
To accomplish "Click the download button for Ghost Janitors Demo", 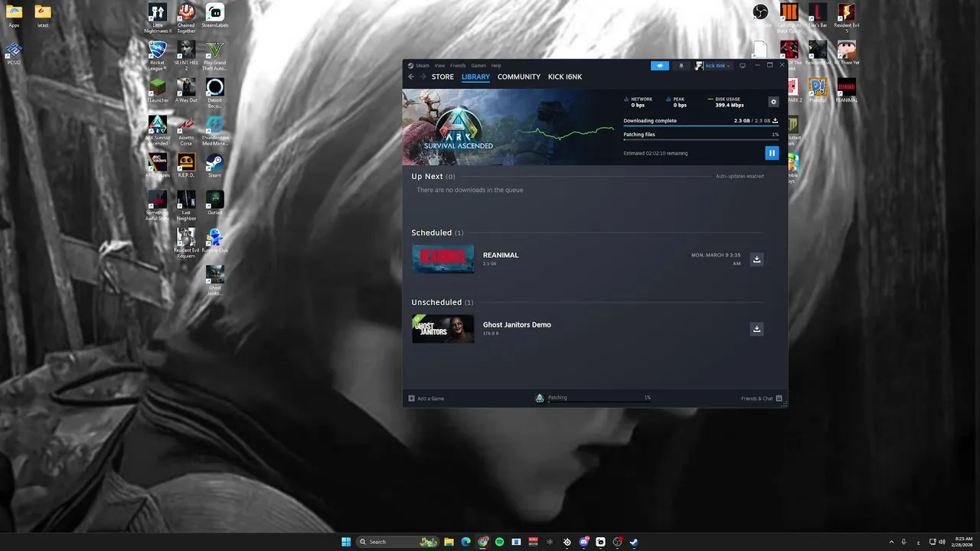I will coord(756,329).
